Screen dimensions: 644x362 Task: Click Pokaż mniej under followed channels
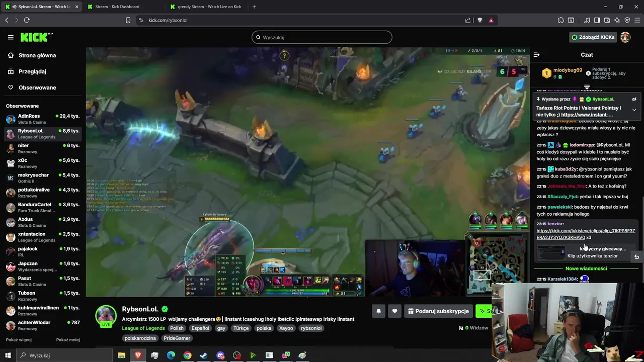pyautogui.click(x=68, y=340)
